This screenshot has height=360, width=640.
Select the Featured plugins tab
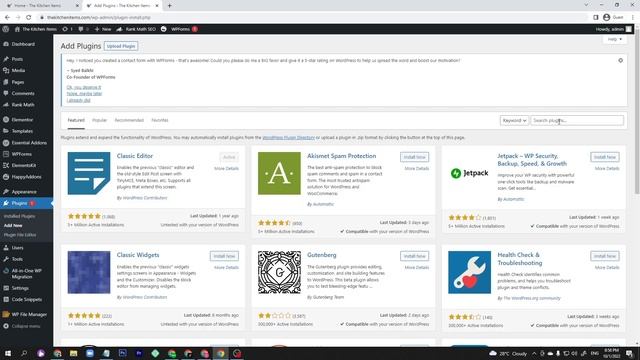(76, 120)
